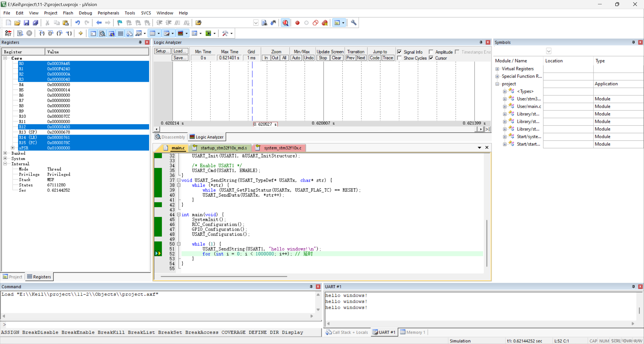The width and height of the screenshot is (644, 344).
Task: Expand Virtual Registers in Symbols
Action: tap(497, 69)
